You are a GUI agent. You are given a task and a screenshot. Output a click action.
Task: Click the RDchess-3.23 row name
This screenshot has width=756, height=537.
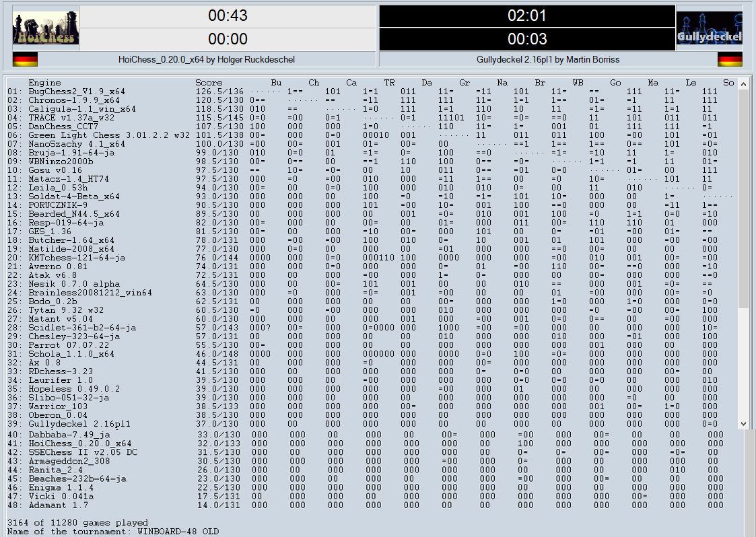(x=61, y=371)
